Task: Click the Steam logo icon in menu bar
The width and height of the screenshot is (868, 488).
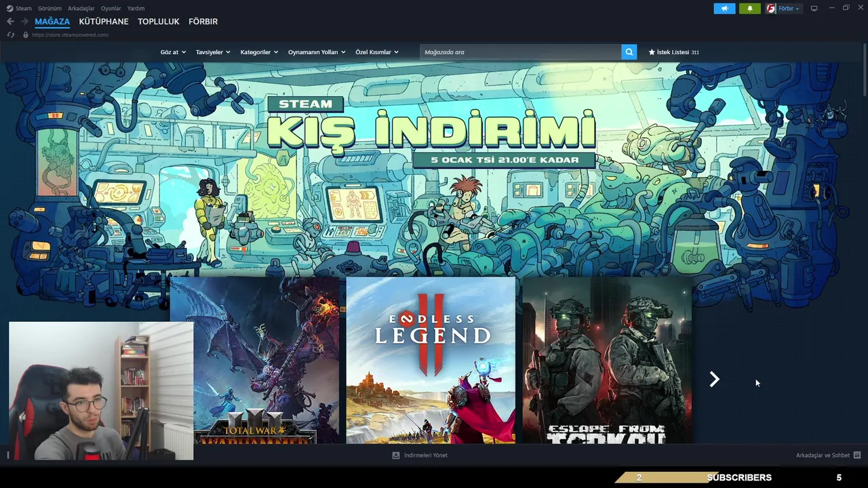Action: tap(9, 8)
